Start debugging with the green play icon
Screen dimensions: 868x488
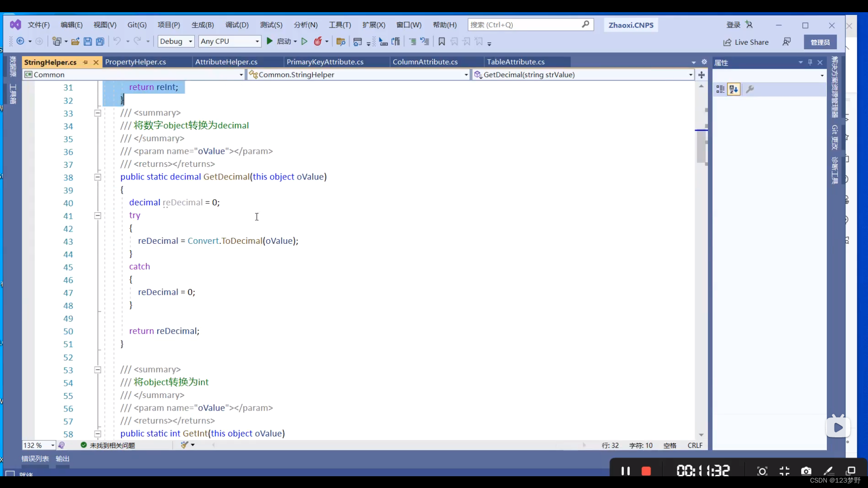[270, 41]
